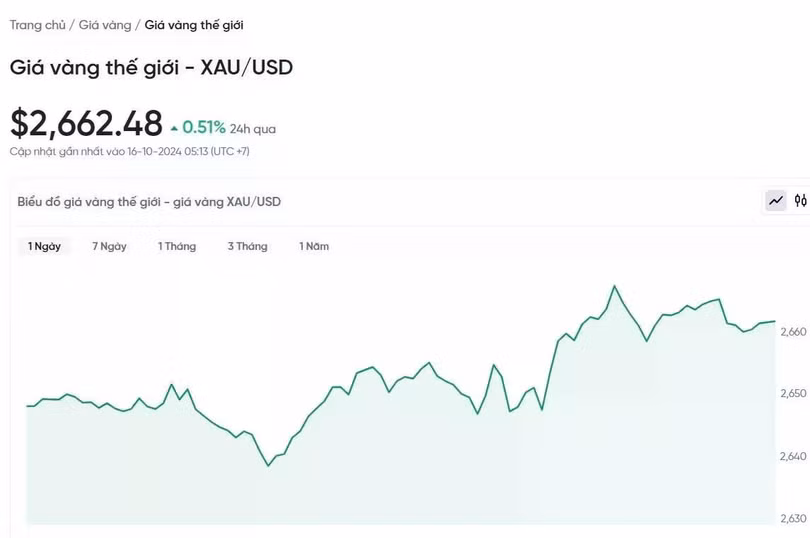Select the "7 Ngày" time range tab
The image size is (810, 538).
pyautogui.click(x=109, y=246)
